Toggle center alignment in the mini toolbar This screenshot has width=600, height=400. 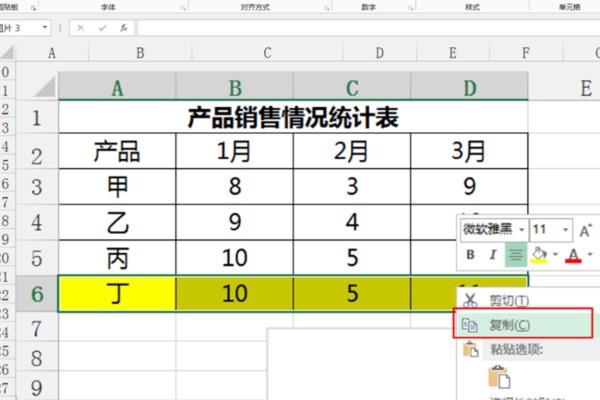pyautogui.click(x=515, y=256)
